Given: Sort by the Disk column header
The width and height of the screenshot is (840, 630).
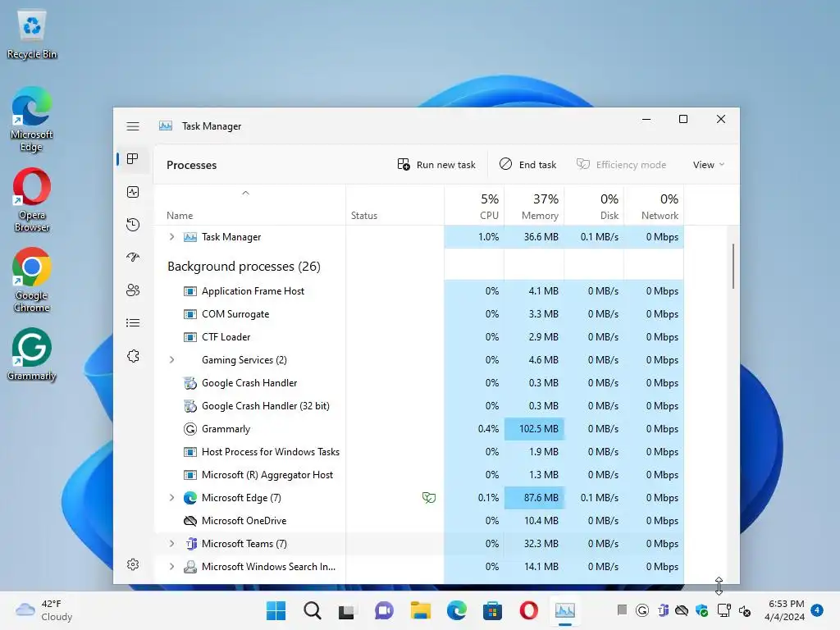Looking at the screenshot, I should point(595,206).
